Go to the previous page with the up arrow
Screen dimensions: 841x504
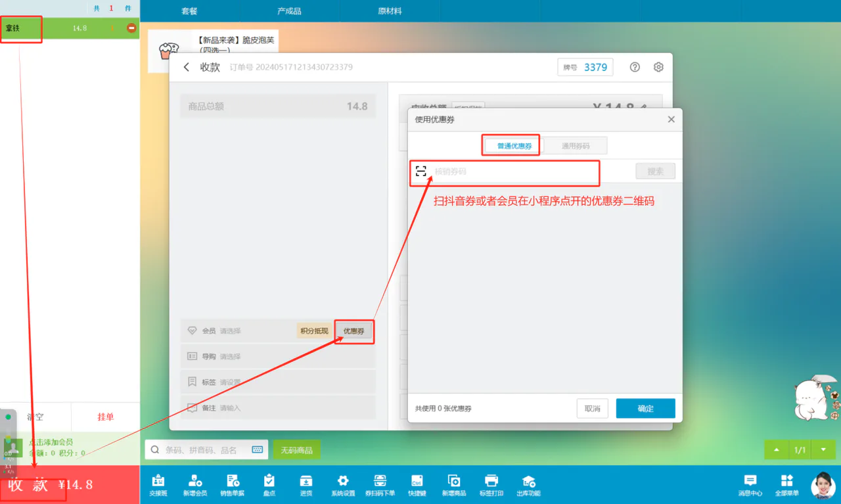click(777, 450)
